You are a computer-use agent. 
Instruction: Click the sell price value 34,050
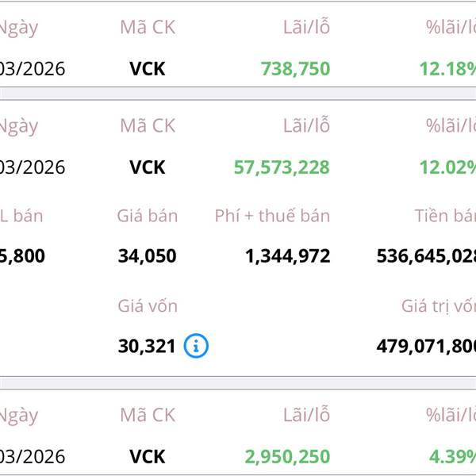point(147,256)
